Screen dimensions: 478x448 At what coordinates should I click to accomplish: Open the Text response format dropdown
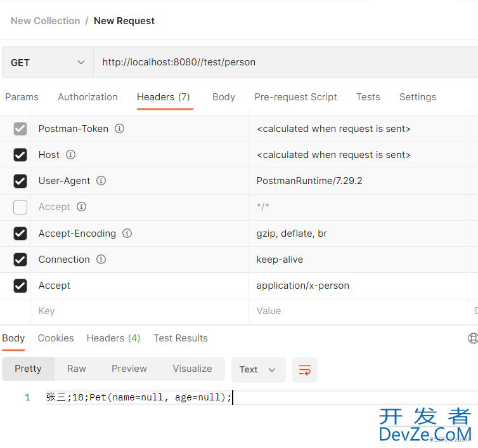259,370
